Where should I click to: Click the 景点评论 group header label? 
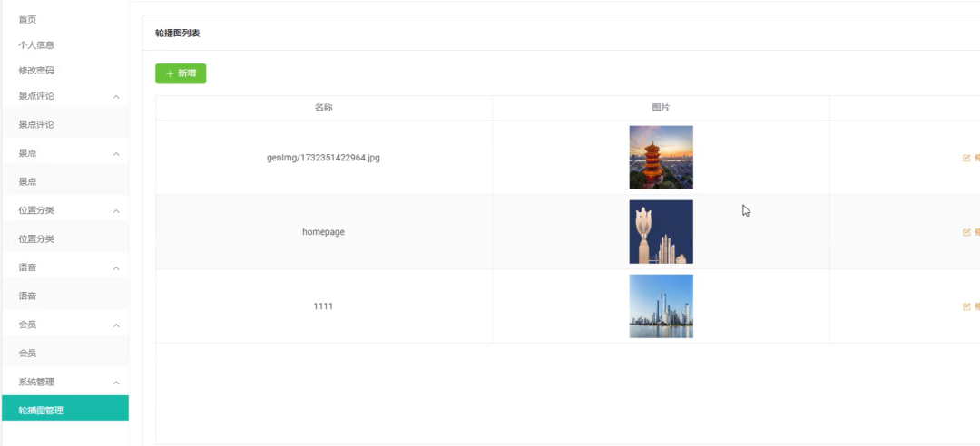tap(36, 96)
